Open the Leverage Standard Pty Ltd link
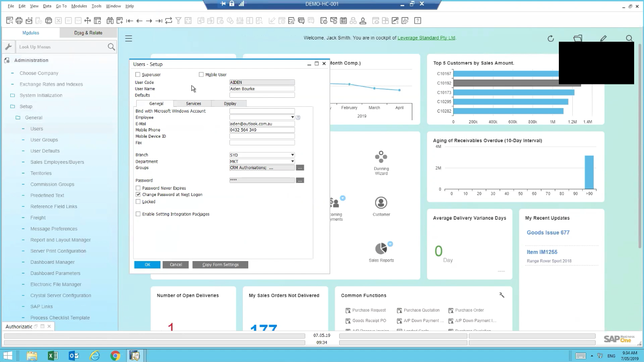 tap(426, 38)
